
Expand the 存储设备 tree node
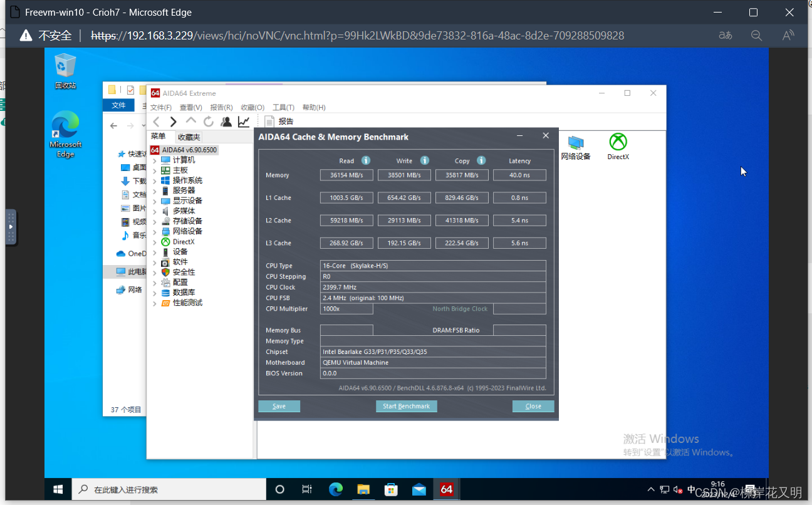pyautogui.click(x=155, y=221)
